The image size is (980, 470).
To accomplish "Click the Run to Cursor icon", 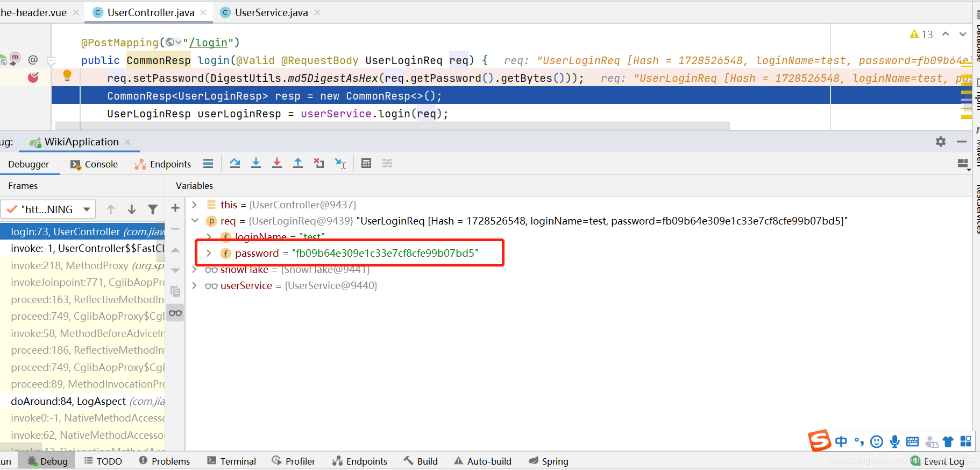I will point(340,163).
